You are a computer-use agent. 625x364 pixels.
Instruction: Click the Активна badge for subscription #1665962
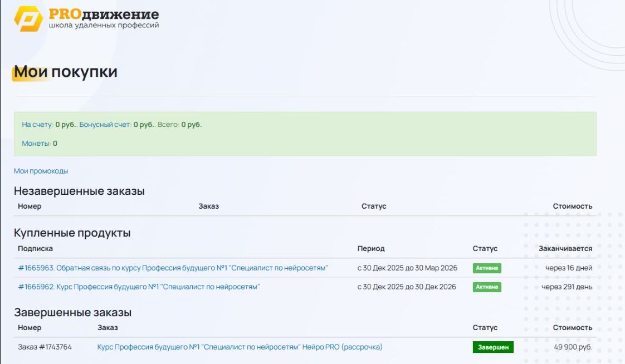[487, 287]
